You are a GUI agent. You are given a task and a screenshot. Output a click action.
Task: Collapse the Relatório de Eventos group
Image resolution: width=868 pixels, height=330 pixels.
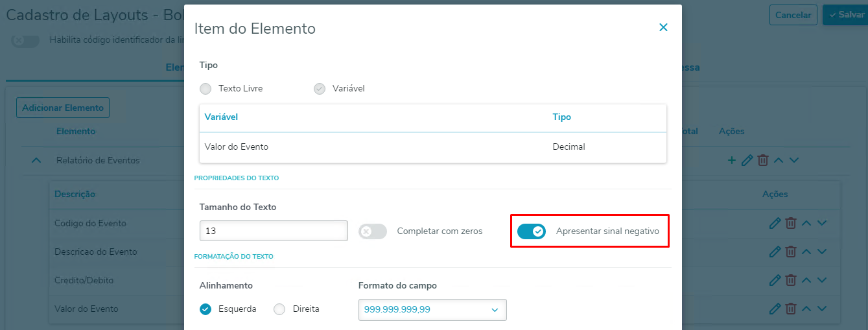point(36,160)
